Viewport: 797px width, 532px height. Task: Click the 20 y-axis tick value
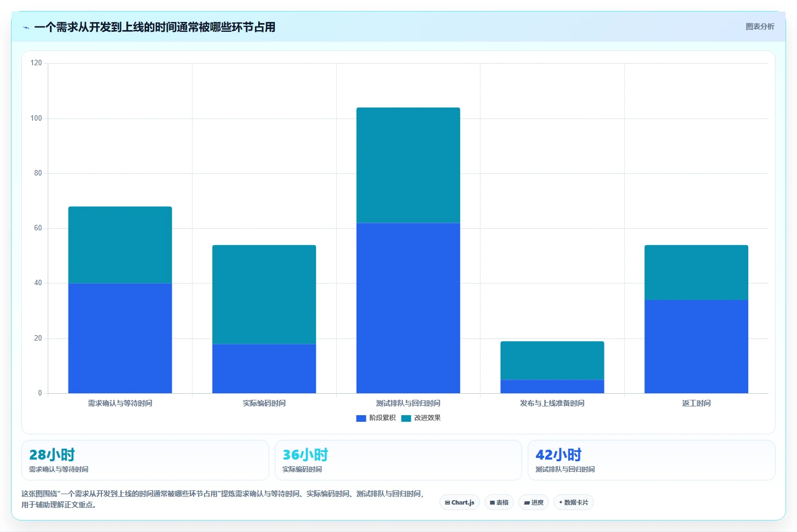pyautogui.click(x=38, y=338)
